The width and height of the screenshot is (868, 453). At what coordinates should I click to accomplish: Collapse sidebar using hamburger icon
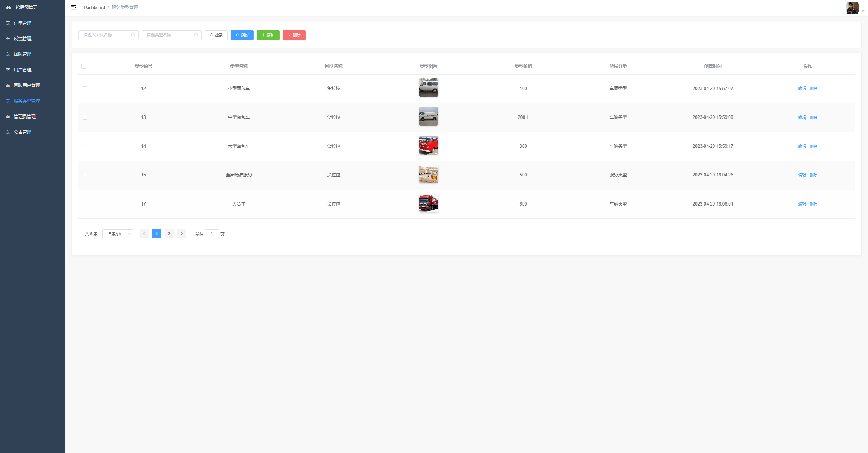tap(73, 7)
